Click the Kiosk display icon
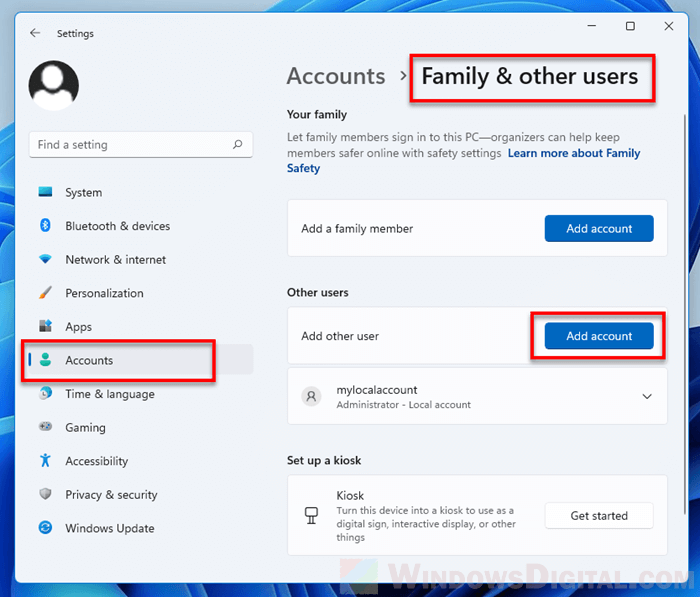Image resolution: width=700 pixels, height=597 pixels. coord(311,515)
